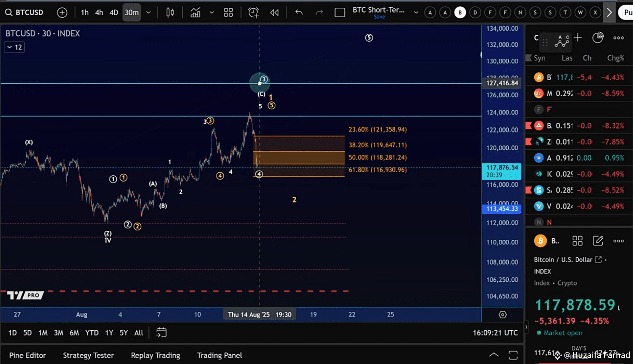633x364 pixels.
Task: Select watchlist row with 0.95% change
Action: pyautogui.click(x=579, y=158)
